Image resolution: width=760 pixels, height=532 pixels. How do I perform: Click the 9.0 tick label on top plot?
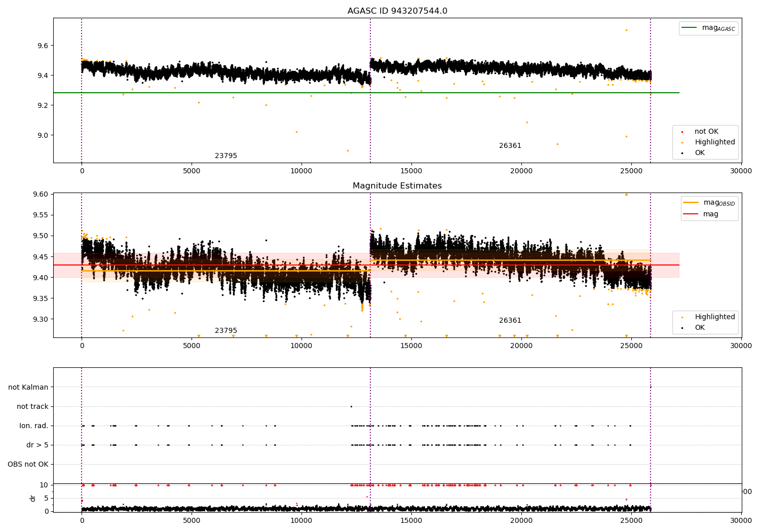(43, 135)
